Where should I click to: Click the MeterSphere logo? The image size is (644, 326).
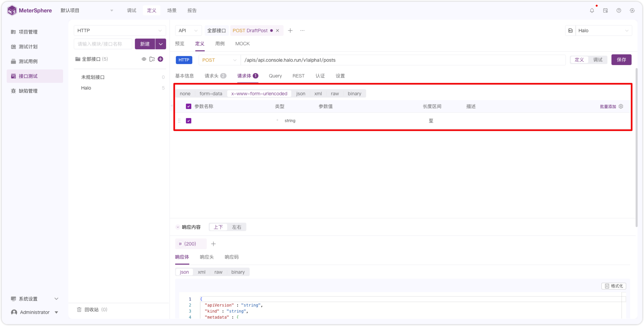pos(30,10)
